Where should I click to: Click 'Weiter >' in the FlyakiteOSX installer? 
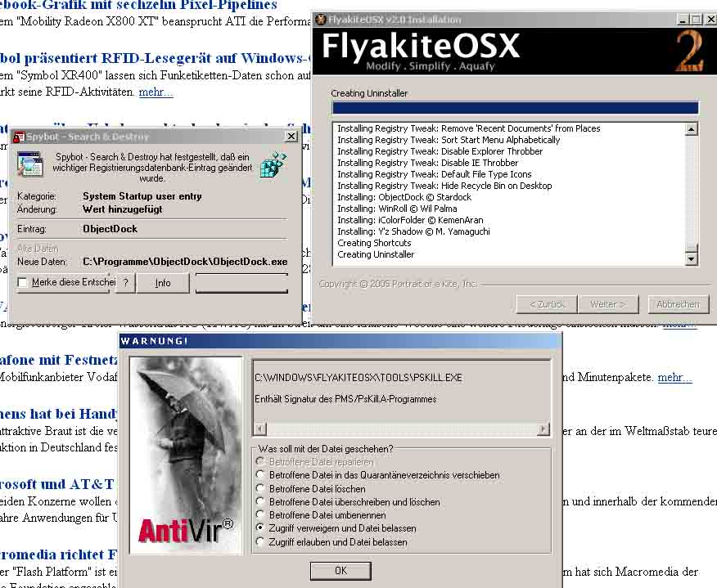tap(608, 304)
